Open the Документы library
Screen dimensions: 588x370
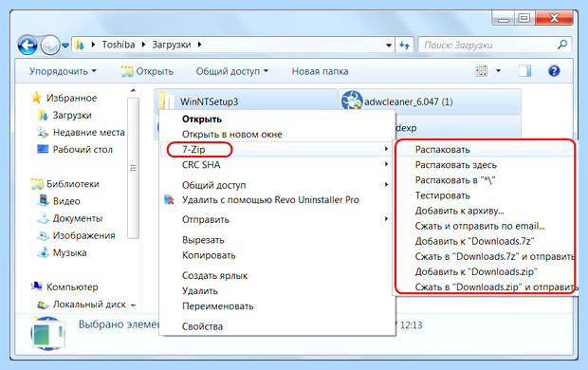point(70,218)
